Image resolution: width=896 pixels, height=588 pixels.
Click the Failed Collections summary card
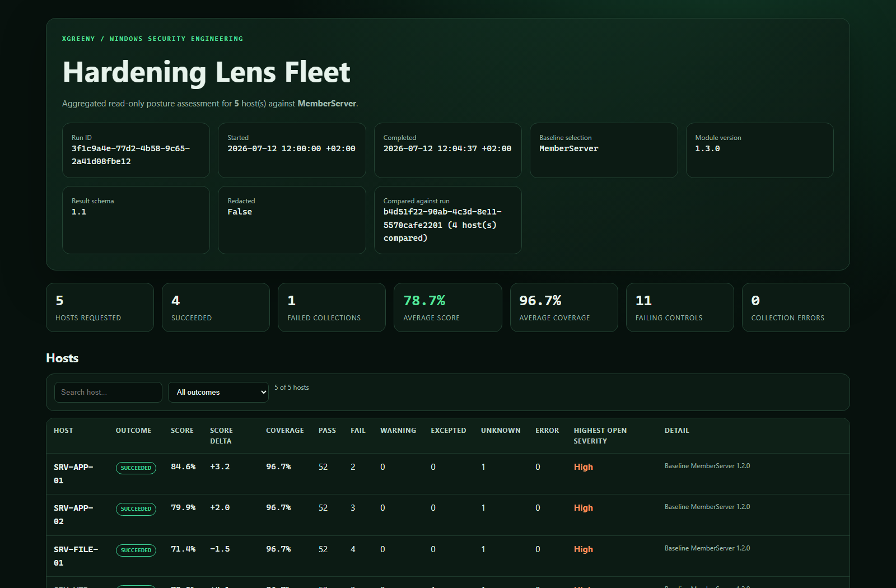332,307
